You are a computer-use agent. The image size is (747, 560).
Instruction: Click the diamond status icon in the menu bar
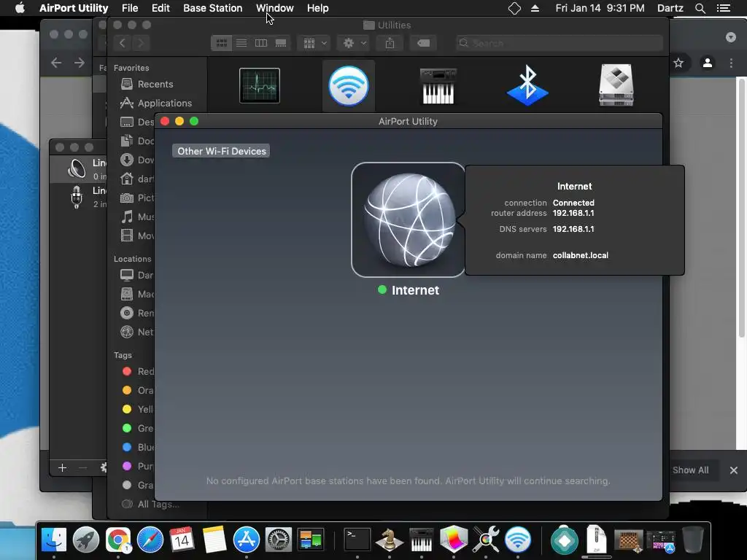point(514,8)
